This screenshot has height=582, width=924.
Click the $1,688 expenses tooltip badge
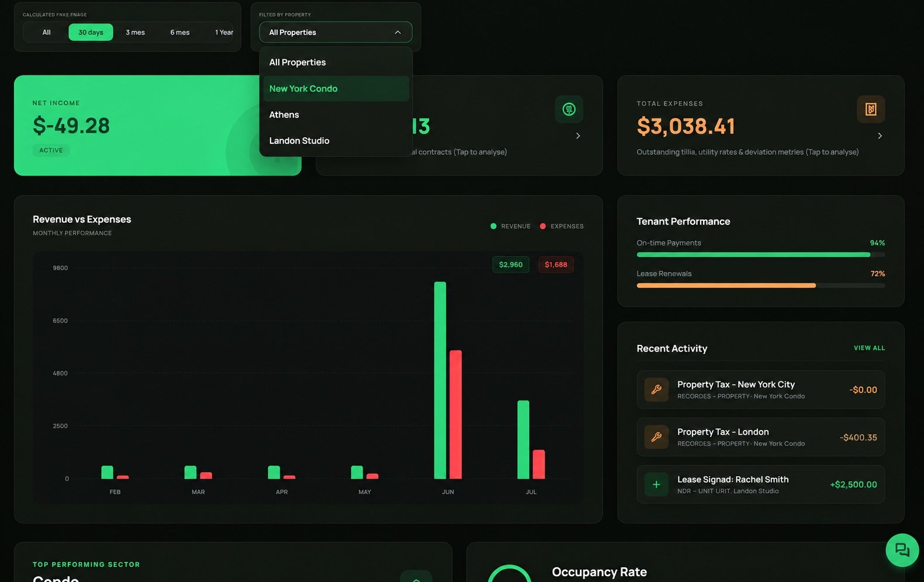(556, 264)
